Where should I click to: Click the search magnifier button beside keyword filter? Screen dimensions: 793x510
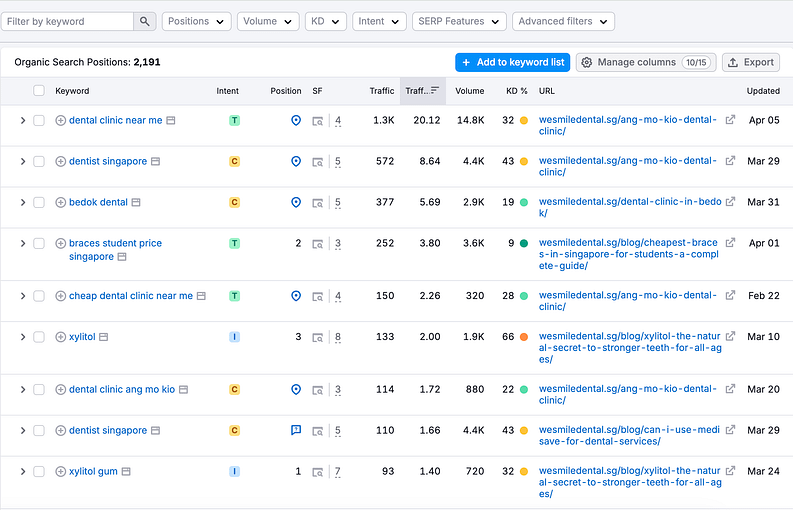146,21
